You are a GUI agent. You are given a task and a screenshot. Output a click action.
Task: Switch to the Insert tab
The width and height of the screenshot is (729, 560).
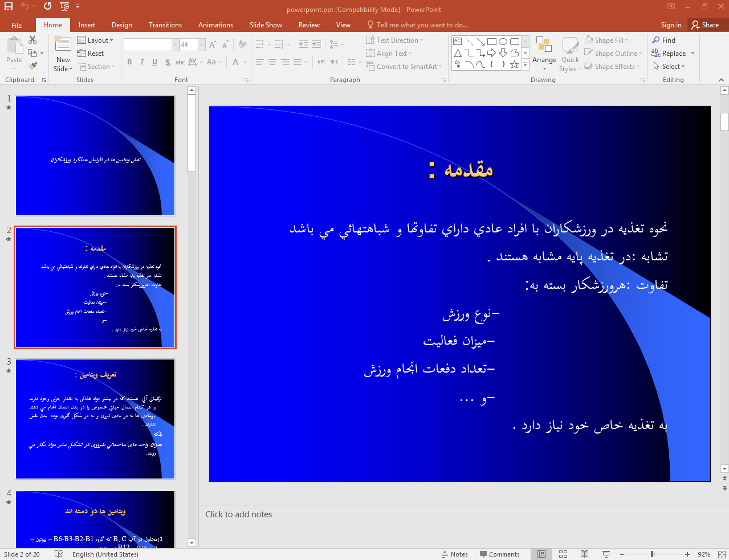(x=87, y=25)
